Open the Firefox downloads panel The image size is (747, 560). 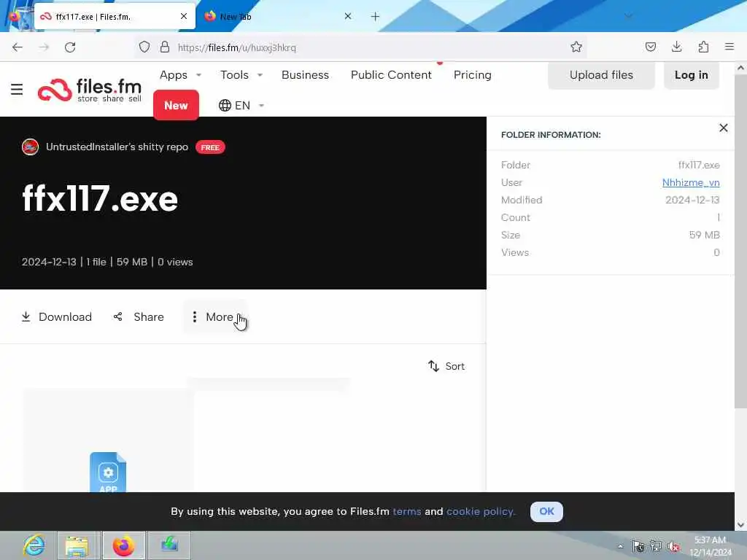pyautogui.click(x=676, y=47)
